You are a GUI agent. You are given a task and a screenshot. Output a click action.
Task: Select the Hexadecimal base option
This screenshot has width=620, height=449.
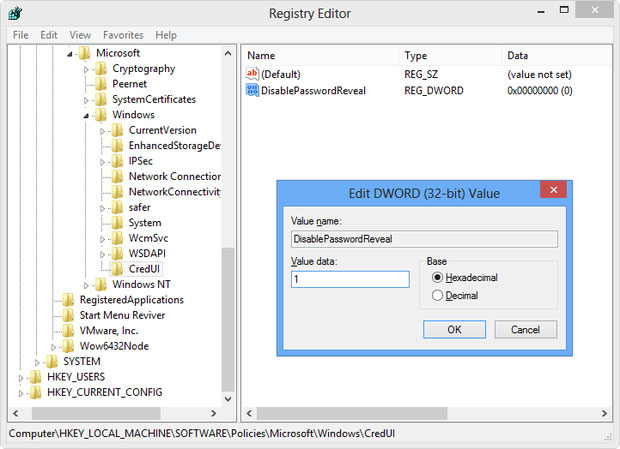pyautogui.click(x=437, y=277)
